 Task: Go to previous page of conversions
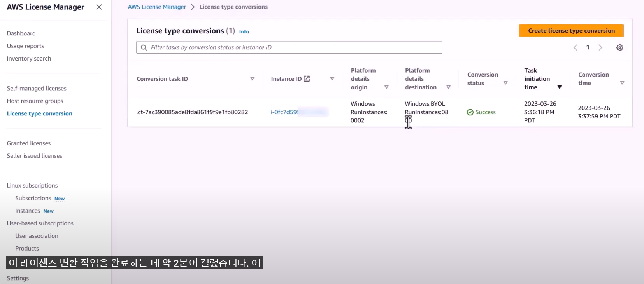(575, 47)
